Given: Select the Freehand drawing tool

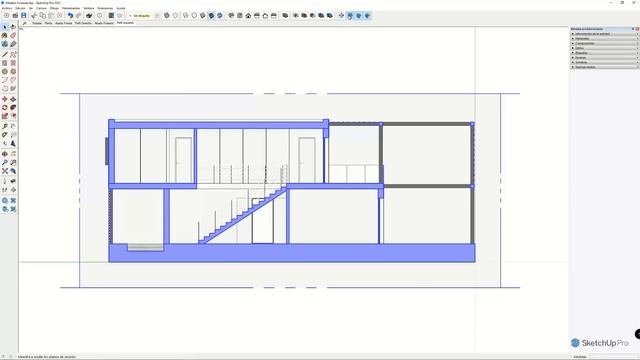Looking at the screenshot, I should pos(13,54).
